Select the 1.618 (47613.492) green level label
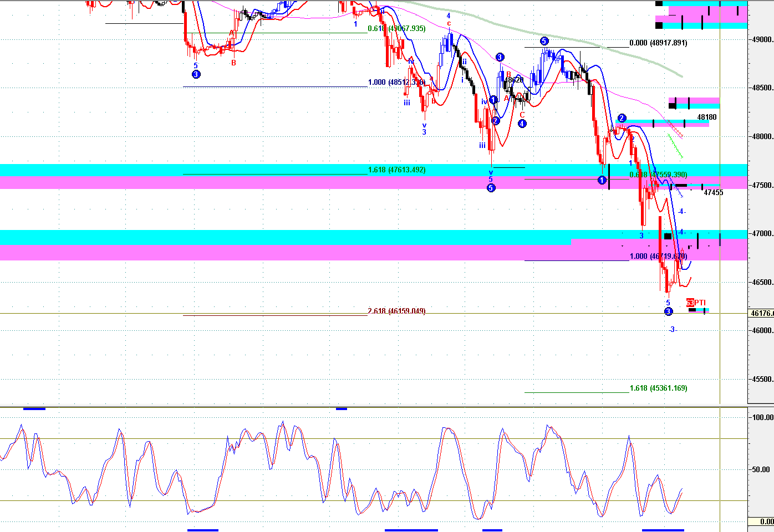The height and width of the screenshot is (532, 774). [x=396, y=170]
